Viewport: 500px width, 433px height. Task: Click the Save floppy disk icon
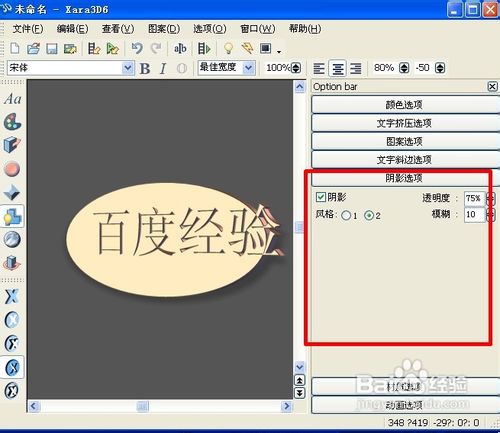pos(52,49)
